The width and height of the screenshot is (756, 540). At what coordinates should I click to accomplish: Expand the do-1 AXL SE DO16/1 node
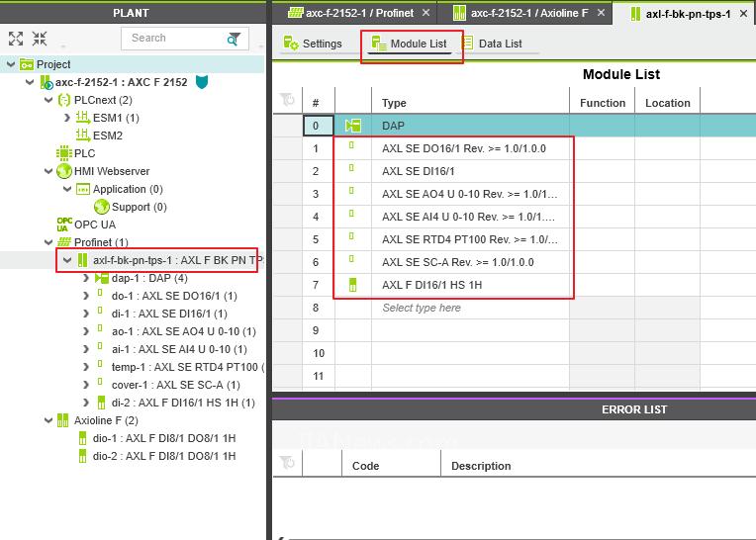pyautogui.click(x=86, y=296)
